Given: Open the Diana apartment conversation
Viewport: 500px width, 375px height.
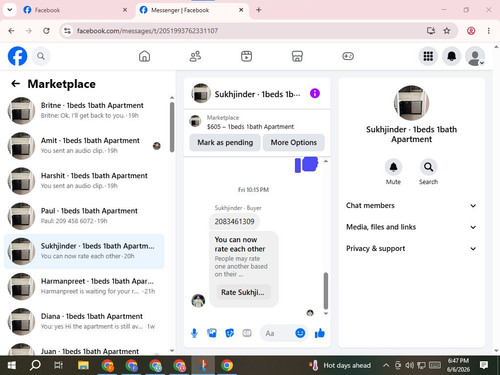Looking at the screenshot, I should point(84,321).
